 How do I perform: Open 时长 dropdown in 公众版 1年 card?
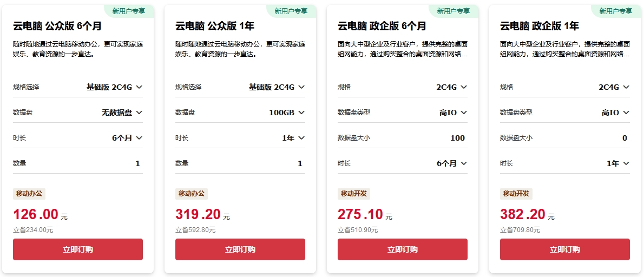[293, 138]
